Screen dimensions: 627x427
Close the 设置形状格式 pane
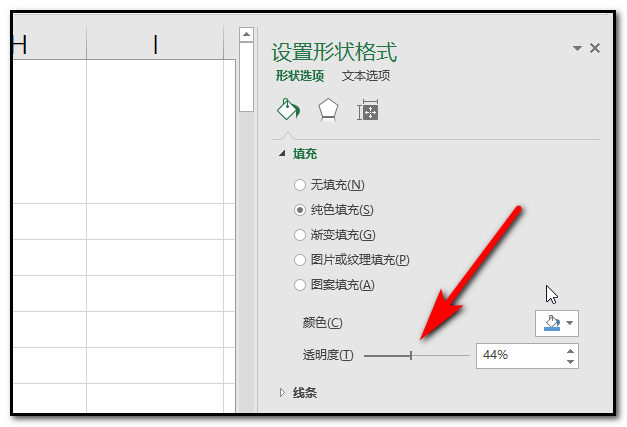595,48
